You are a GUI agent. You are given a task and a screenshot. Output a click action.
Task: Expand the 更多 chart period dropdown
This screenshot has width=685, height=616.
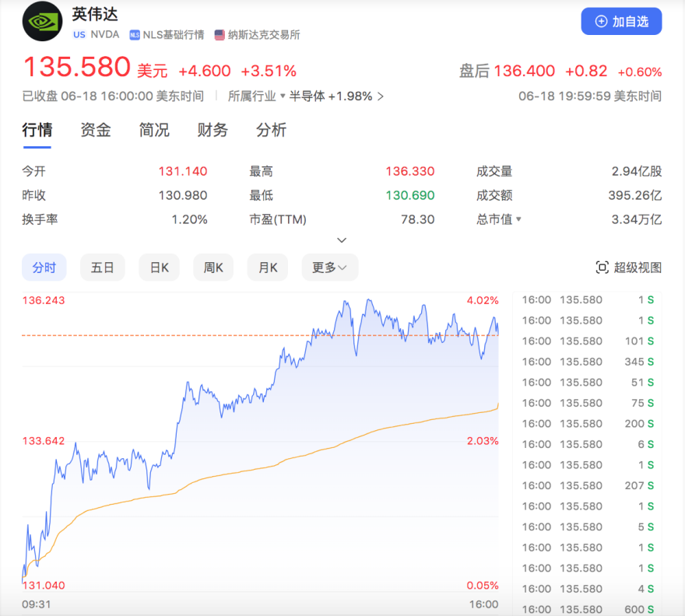[x=329, y=267]
